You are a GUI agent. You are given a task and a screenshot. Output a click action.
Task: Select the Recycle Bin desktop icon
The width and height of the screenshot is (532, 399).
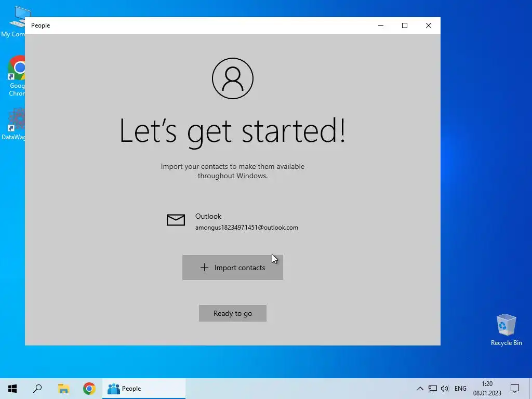point(506,330)
